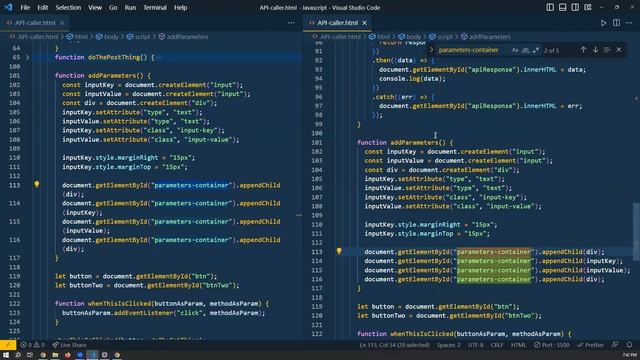This screenshot has height=360, width=640.
Task: Toggle Find in Selection in find widget
Action: click(x=607, y=50)
